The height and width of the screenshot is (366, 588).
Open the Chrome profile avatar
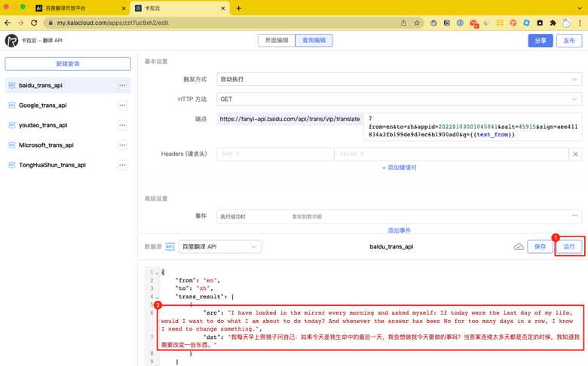(566, 23)
